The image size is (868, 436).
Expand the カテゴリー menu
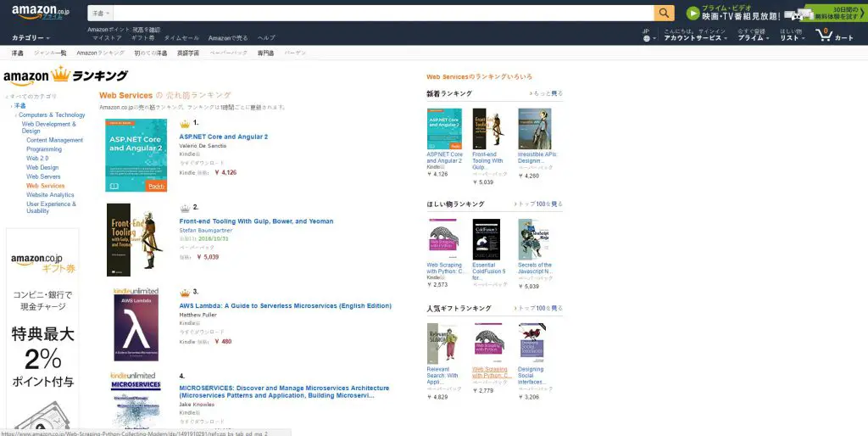(x=31, y=38)
